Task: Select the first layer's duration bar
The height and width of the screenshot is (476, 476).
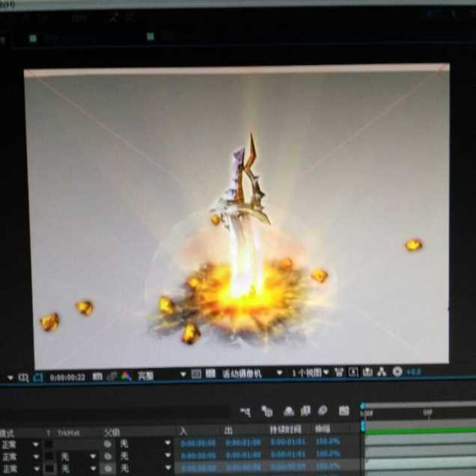Action: 421,439
